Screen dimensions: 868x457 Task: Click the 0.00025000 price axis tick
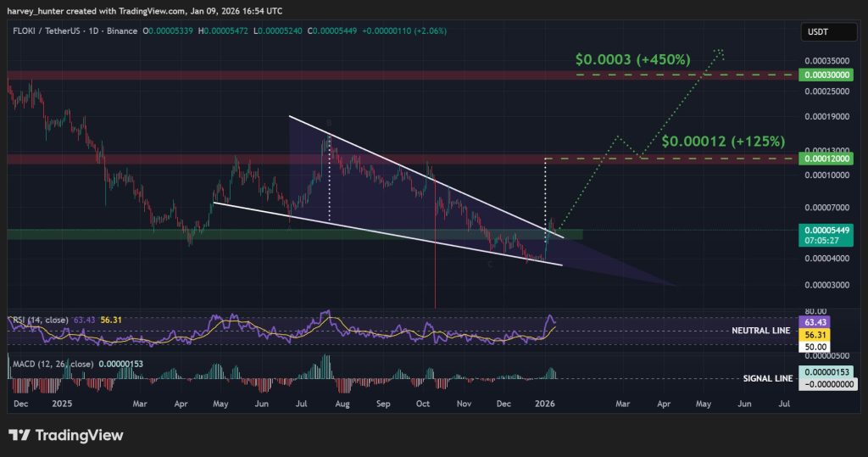(826, 92)
